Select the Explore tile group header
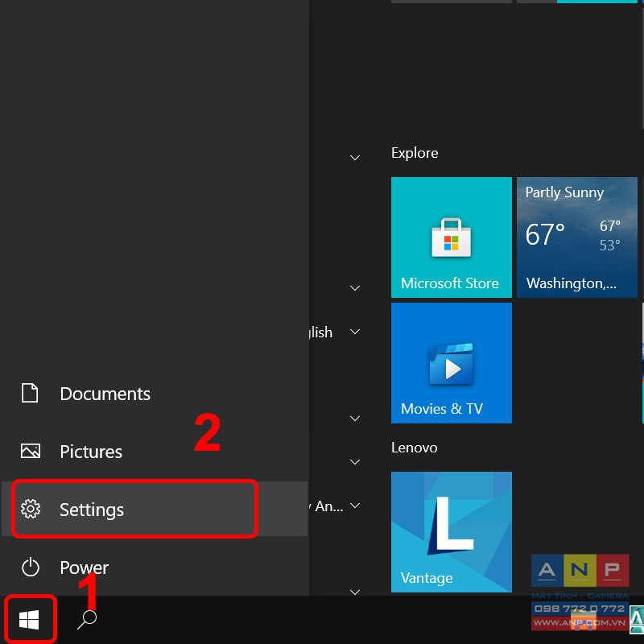This screenshot has width=644, height=644. pyautogui.click(x=415, y=153)
